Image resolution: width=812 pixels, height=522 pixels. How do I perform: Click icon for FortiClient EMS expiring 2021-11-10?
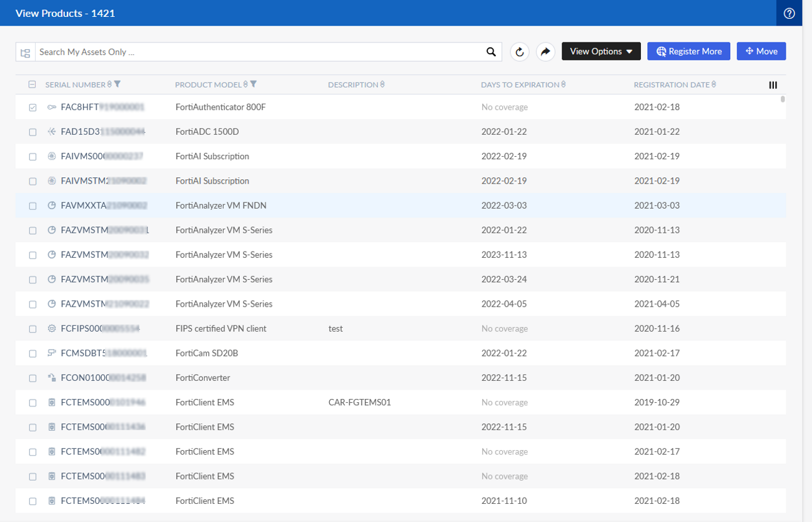(x=52, y=501)
